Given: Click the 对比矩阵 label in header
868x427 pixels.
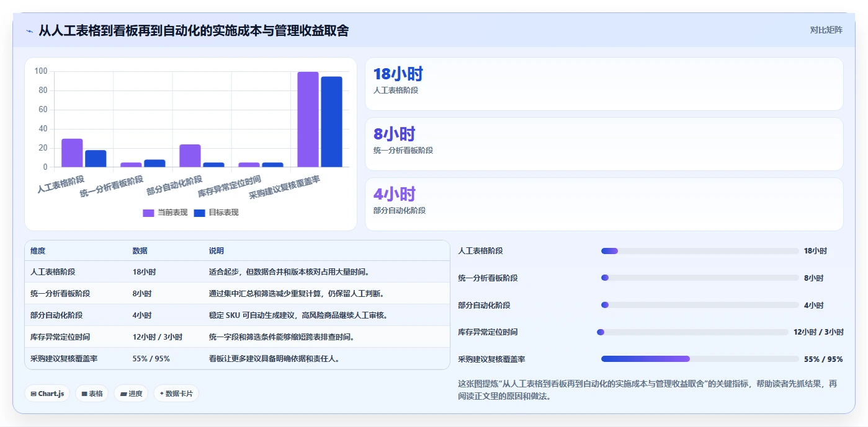Looking at the screenshot, I should point(826,30).
